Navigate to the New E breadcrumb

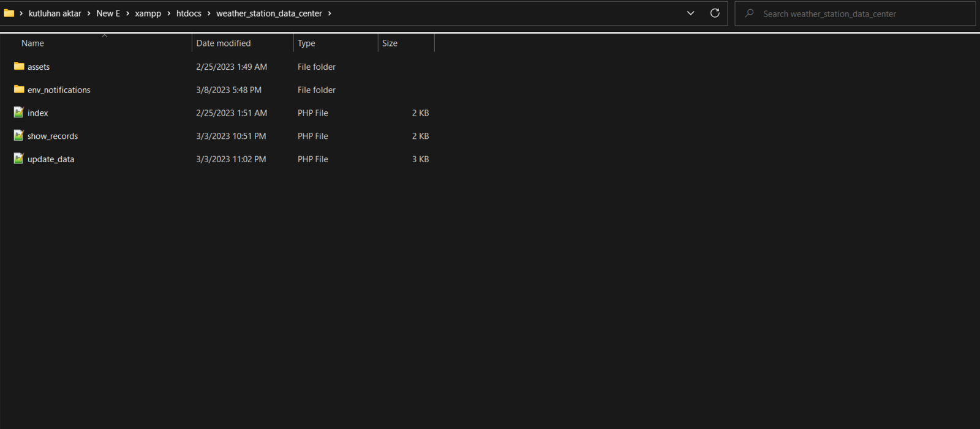pyautogui.click(x=108, y=13)
